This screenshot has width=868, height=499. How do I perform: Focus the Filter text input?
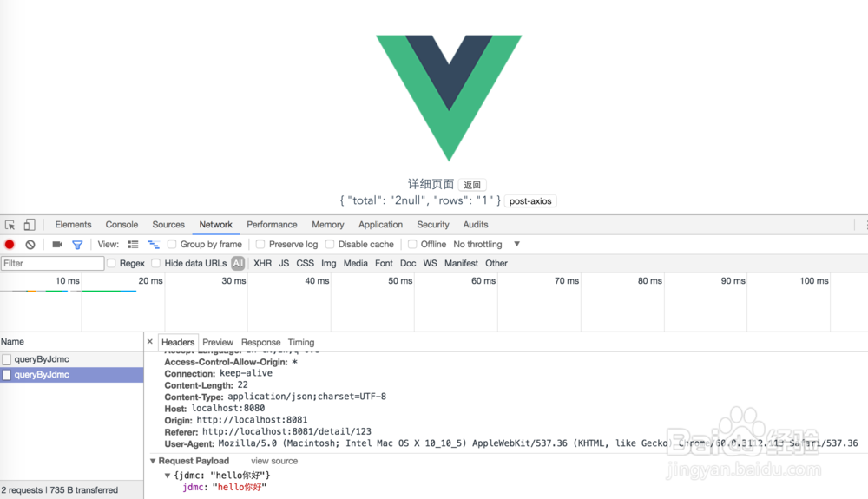click(x=53, y=263)
